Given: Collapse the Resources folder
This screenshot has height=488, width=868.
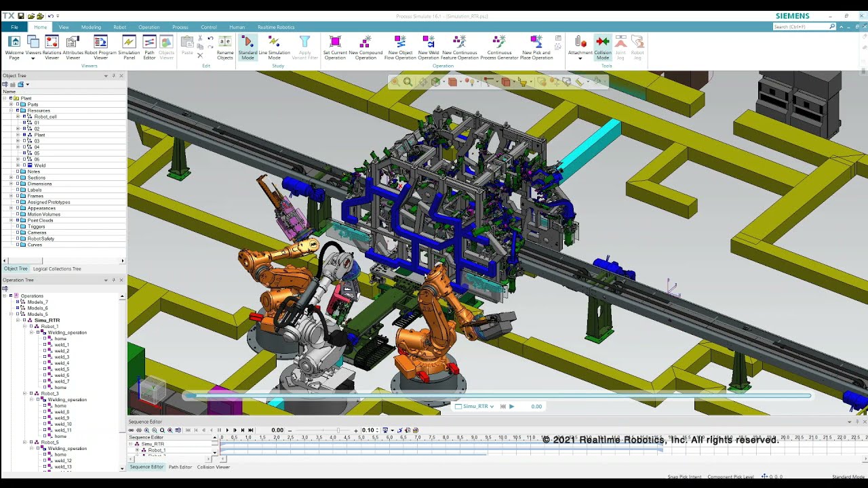Looking at the screenshot, I should pyautogui.click(x=12, y=110).
